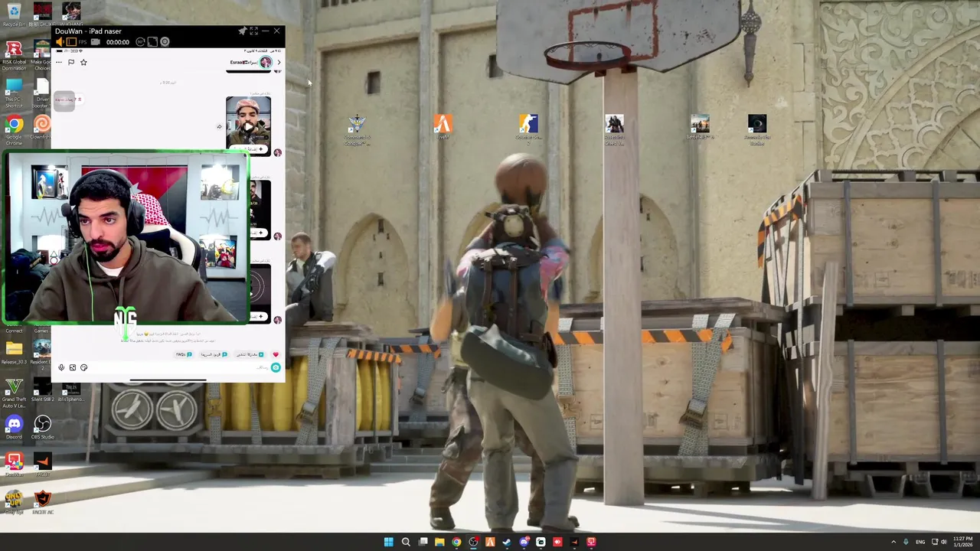980x551 pixels.
Task: Toggle the FPS indicator in DouWan
Action: pyautogui.click(x=83, y=42)
